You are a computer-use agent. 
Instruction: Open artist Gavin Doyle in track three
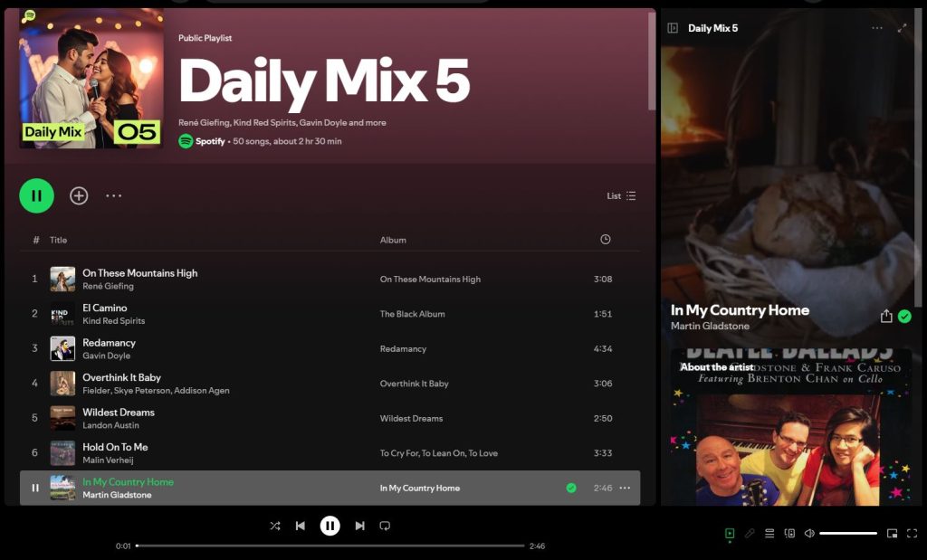pos(107,356)
